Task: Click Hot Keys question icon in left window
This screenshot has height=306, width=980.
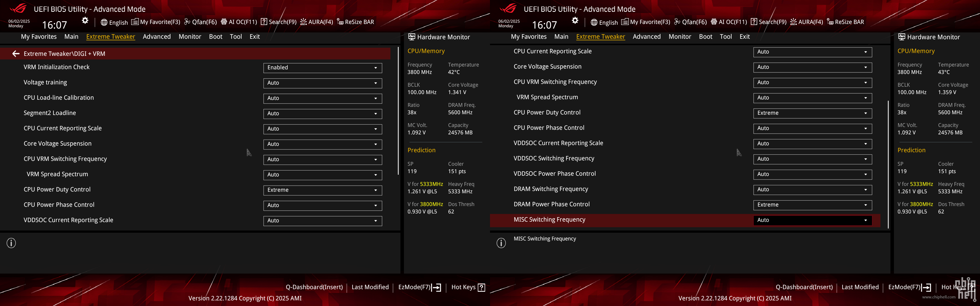Action: [481, 287]
